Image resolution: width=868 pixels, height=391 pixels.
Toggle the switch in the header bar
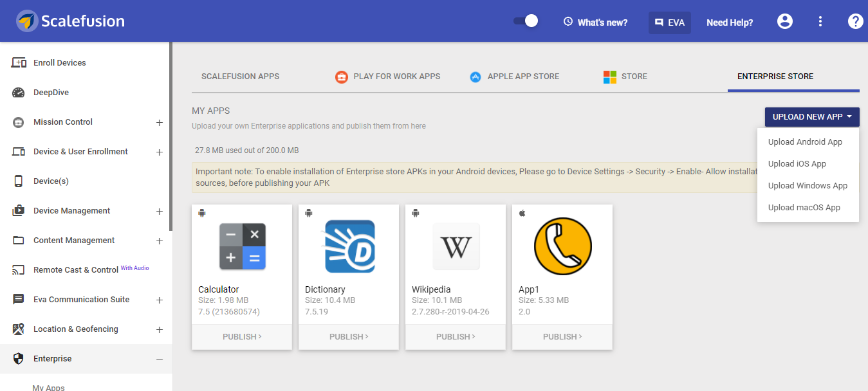tap(526, 21)
